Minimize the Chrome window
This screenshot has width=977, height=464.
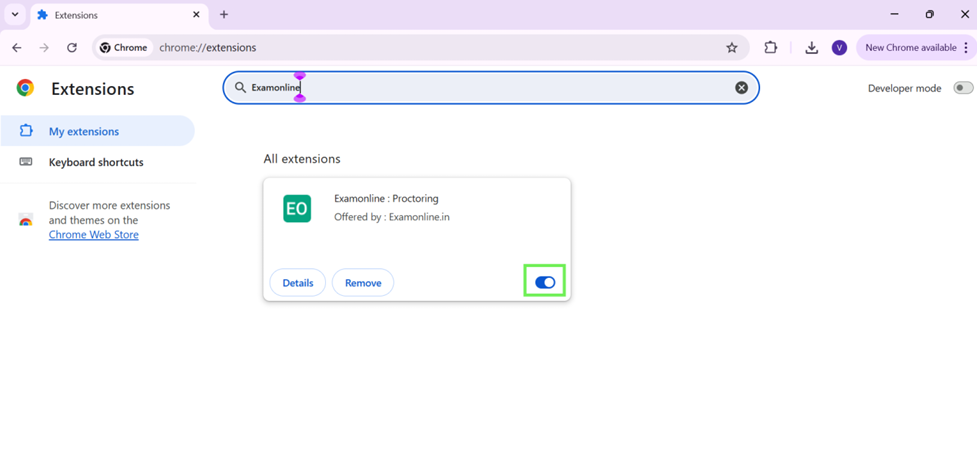click(894, 14)
